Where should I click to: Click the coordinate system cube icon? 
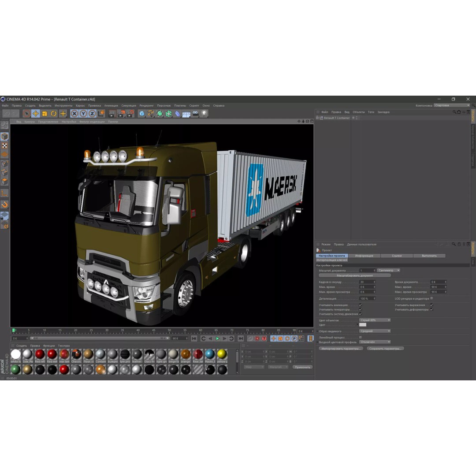(101, 114)
